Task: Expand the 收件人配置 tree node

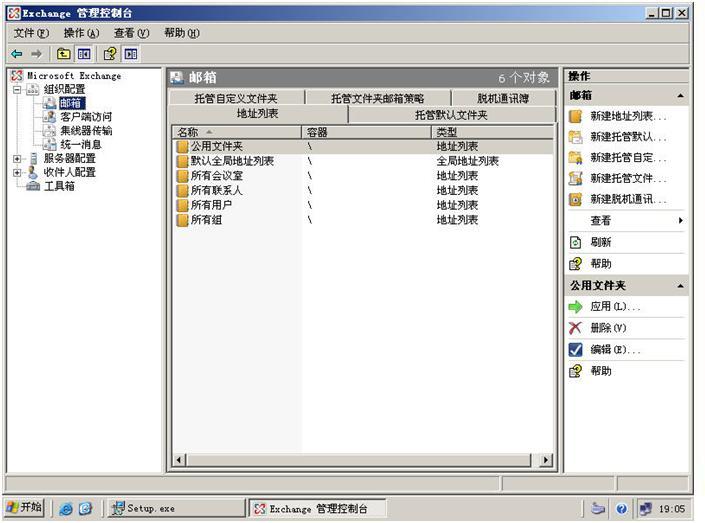Action: coord(17,172)
